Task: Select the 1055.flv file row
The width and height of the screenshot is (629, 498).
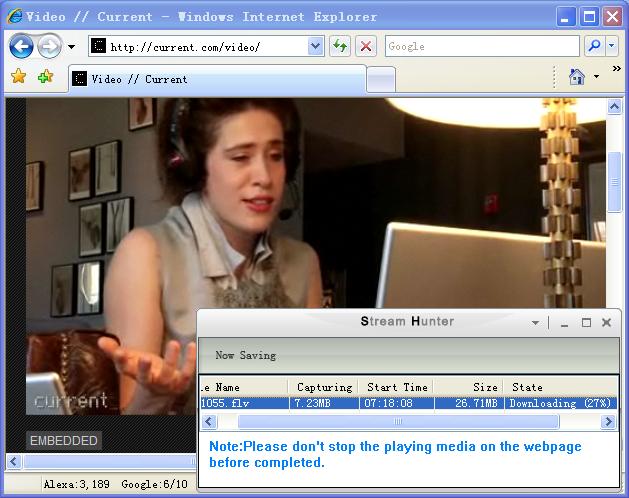Action: [x=409, y=403]
